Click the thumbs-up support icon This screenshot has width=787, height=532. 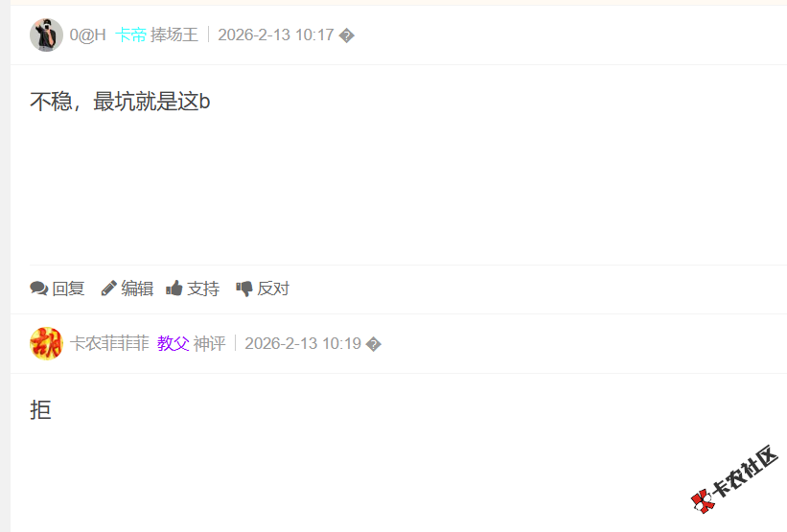click(x=174, y=289)
